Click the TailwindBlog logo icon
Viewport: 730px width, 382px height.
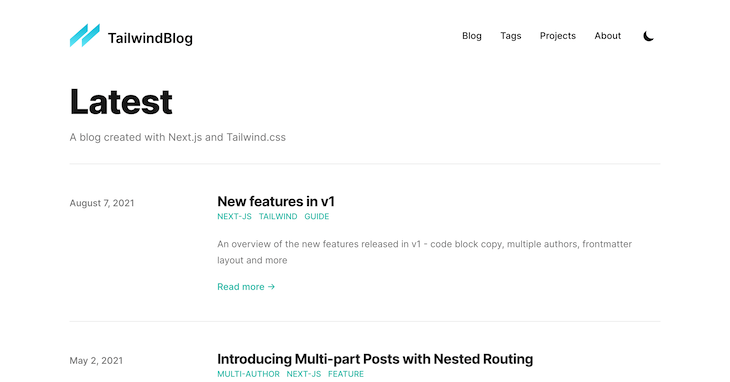(x=85, y=35)
